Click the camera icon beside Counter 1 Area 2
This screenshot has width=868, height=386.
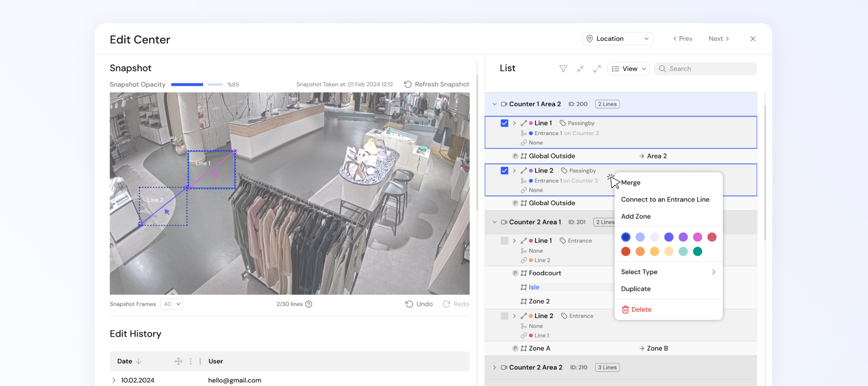(504, 104)
